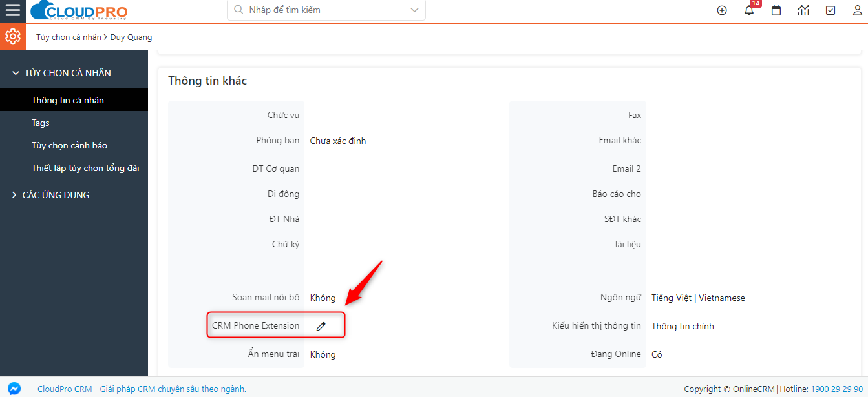Open the reports chart icon

click(x=803, y=10)
